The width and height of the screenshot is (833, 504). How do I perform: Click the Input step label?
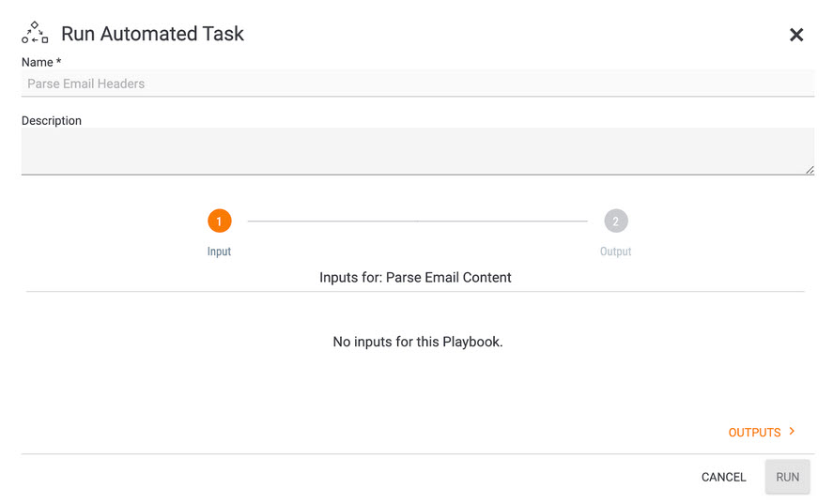(x=219, y=252)
